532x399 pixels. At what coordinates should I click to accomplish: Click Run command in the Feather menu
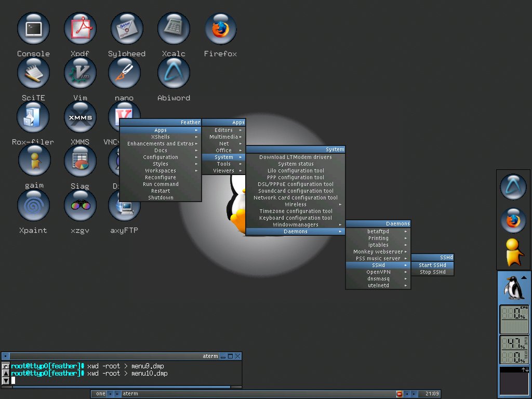(x=161, y=184)
